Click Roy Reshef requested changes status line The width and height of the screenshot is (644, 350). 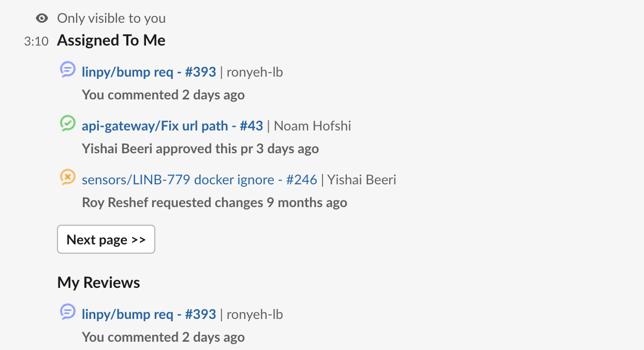pos(215,202)
